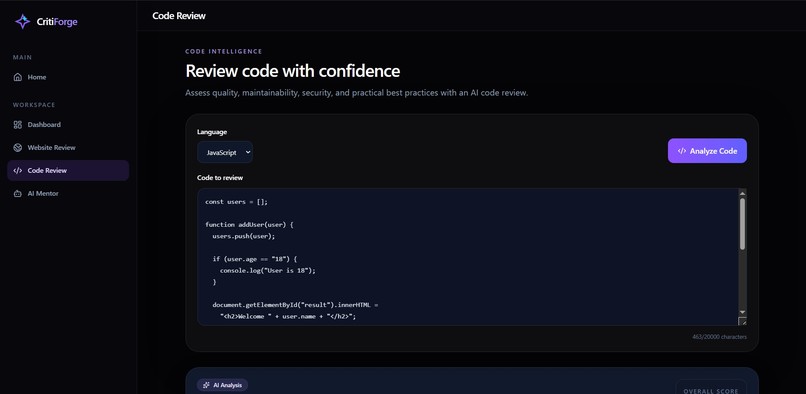Screen dimensions: 806x394
Task: Click the 'console.log("User is 18");' line
Action: pyautogui.click(x=268, y=270)
